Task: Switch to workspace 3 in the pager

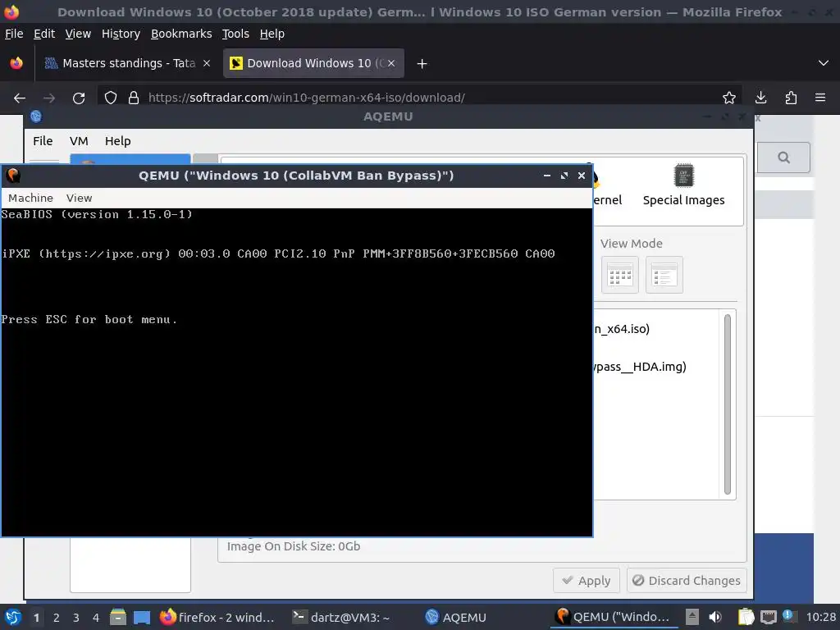Action: [76, 618]
